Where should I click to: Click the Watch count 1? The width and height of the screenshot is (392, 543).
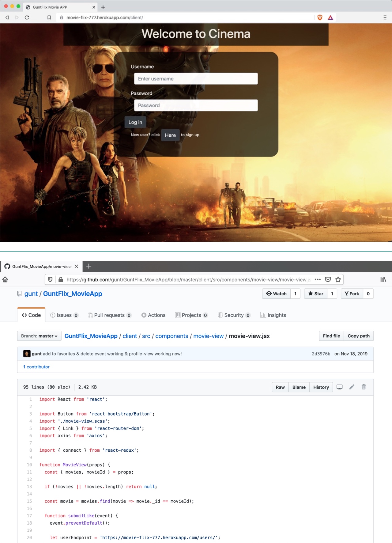tap(295, 294)
